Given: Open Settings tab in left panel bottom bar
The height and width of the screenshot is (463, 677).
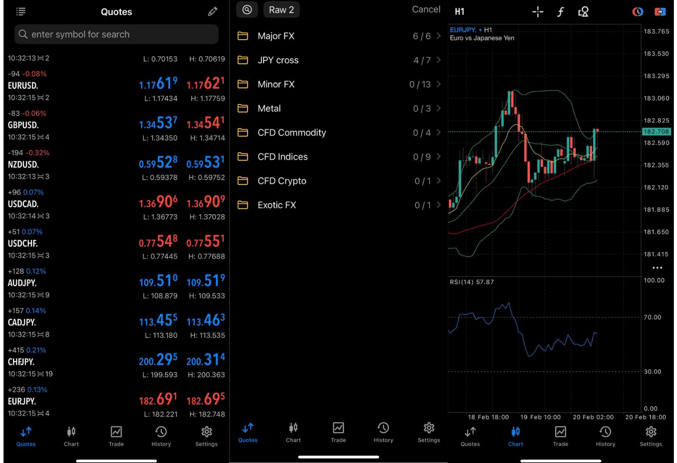Looking at the screenshot, I should click(206, 436).
